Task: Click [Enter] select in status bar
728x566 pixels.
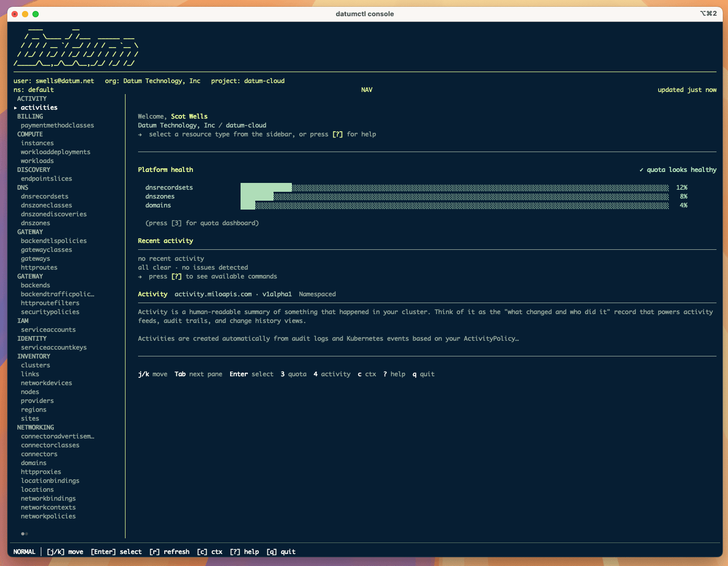Action: pos(116,552)
